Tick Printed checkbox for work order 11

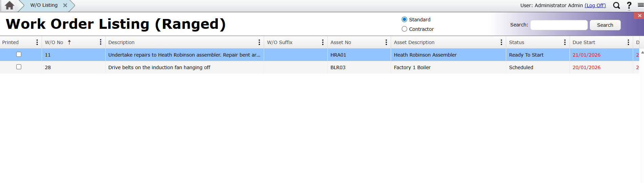pos(19,55)
